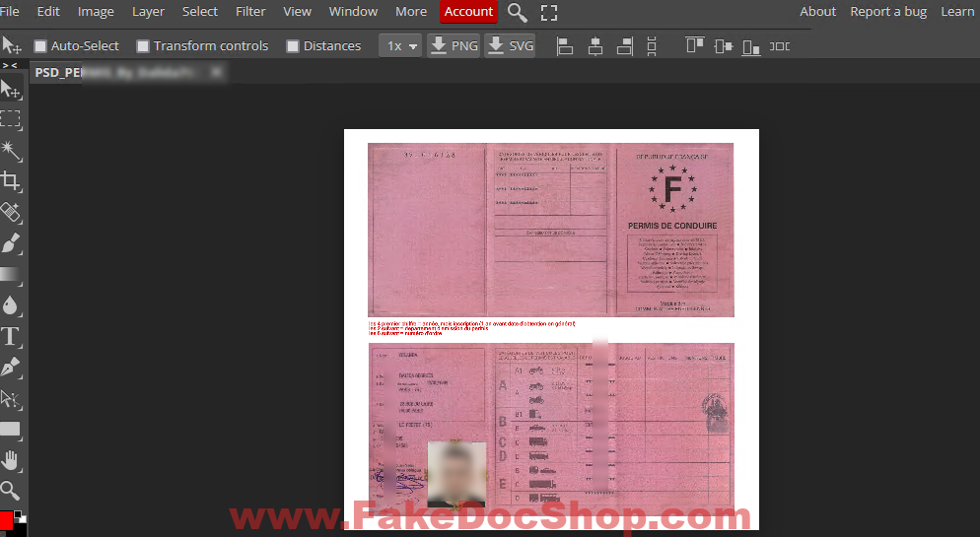
Task: Select the Blur droplet tool
Action: (x=11, y=305)
